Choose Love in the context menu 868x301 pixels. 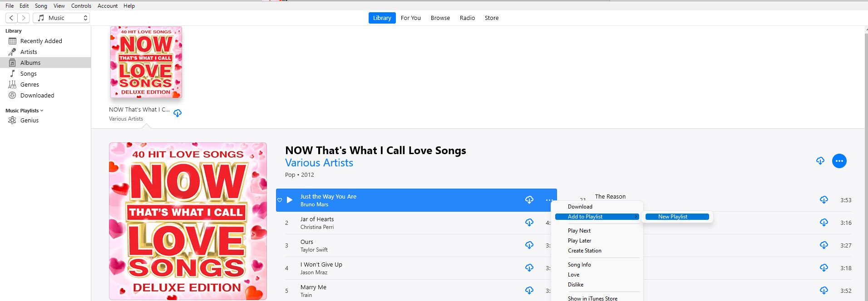(x=597, y=275)
